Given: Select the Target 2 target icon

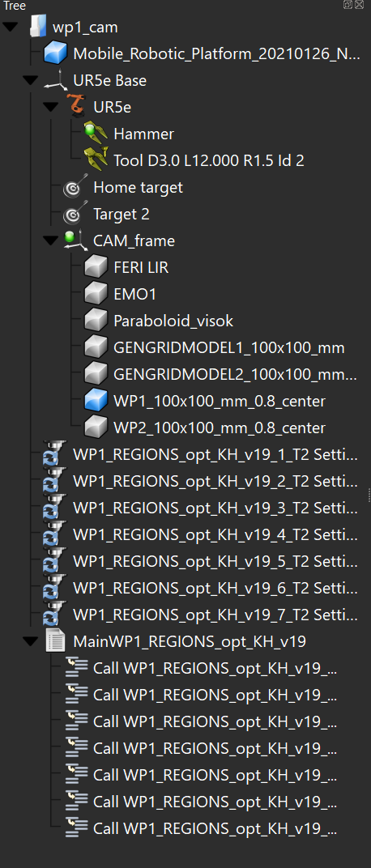Looking at the screenshot, I should click(x=76, y=213).
